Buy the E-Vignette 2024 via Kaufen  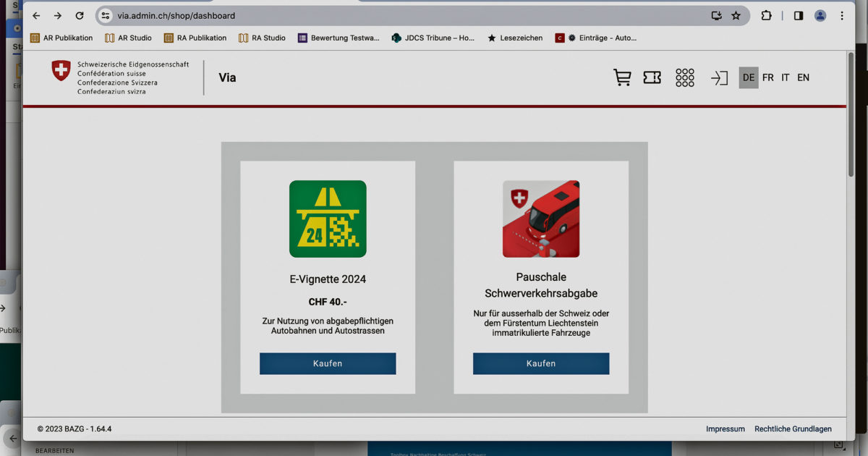328,363
